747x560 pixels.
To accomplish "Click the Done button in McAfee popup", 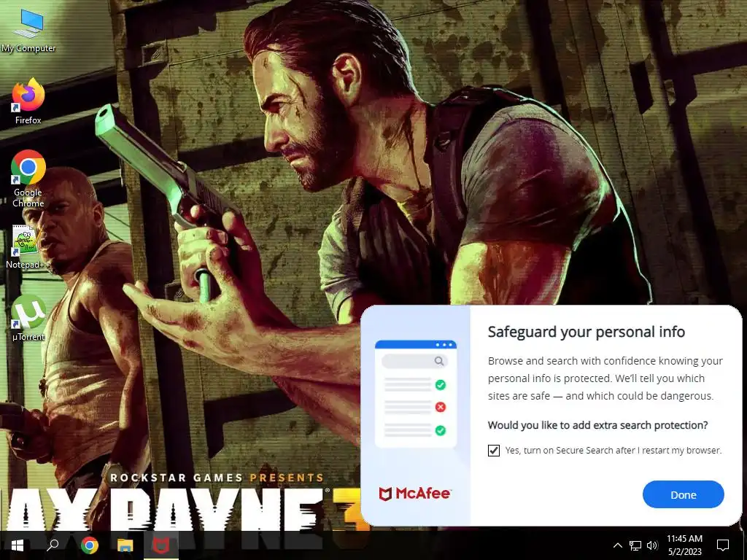I will tap(683, 495).
